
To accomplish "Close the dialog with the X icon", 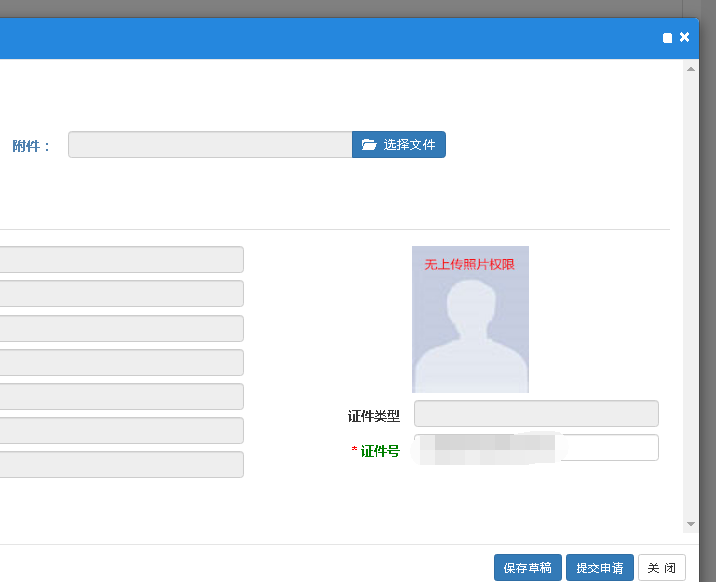I will [x=685, y=37].
